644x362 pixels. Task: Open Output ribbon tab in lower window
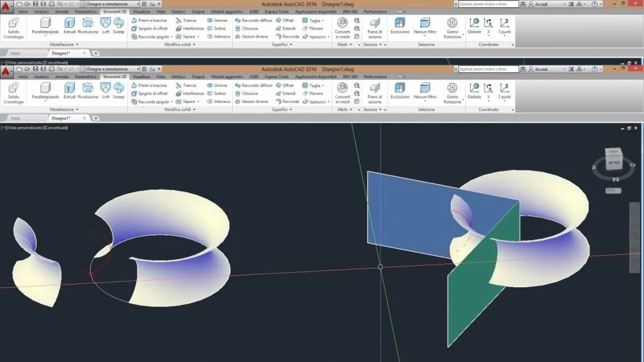coord(198,77)
